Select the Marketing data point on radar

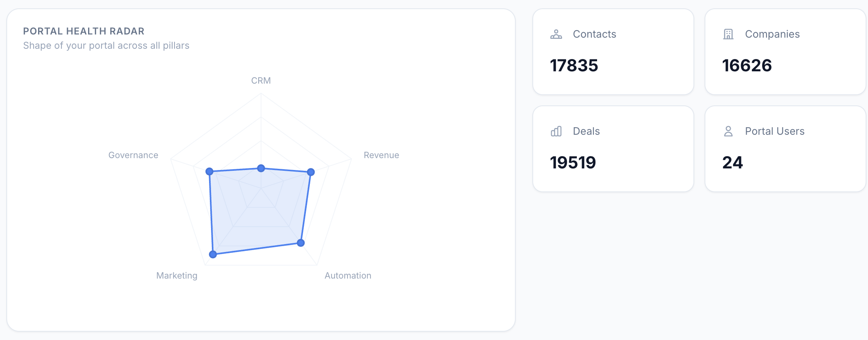213,254
